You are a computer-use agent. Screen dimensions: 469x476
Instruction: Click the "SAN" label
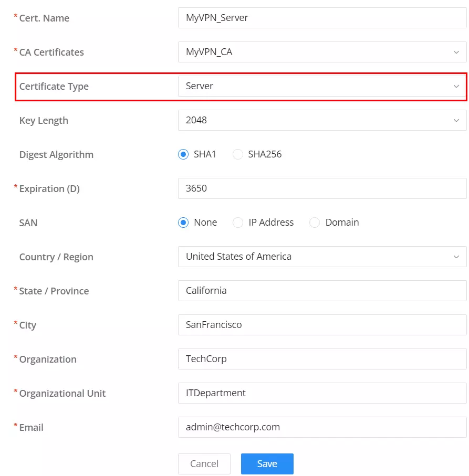28,223
